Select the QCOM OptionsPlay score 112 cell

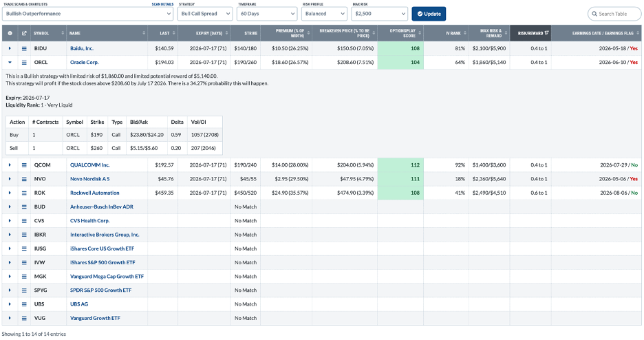click(400, 165)
